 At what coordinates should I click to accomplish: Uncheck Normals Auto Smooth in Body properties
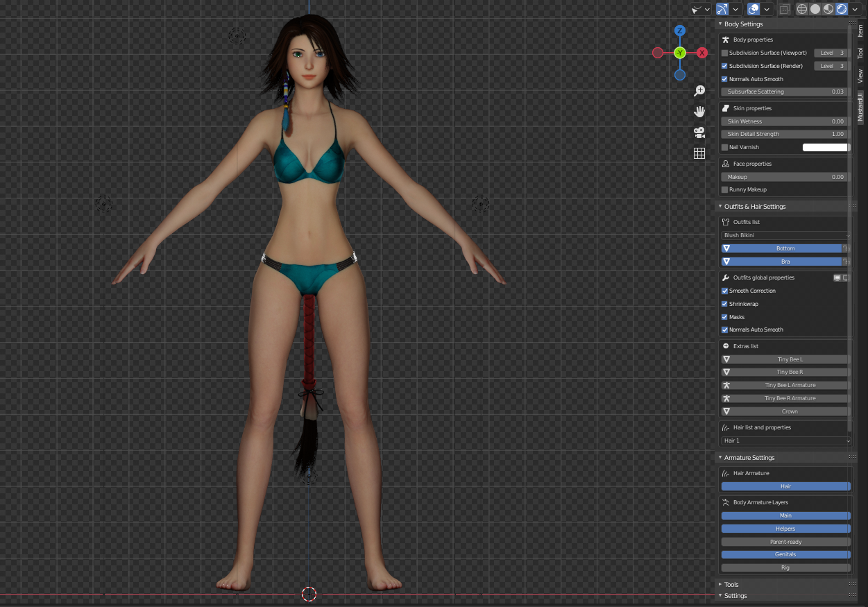tap(725, 79)
